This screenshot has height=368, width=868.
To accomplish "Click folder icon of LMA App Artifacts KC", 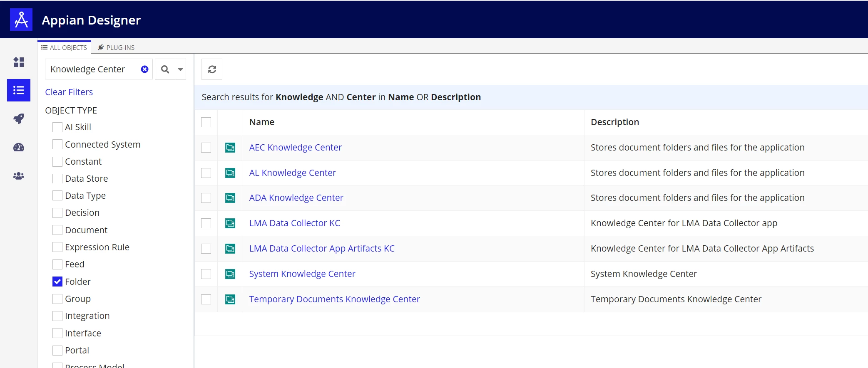I will tap(230, 249).
